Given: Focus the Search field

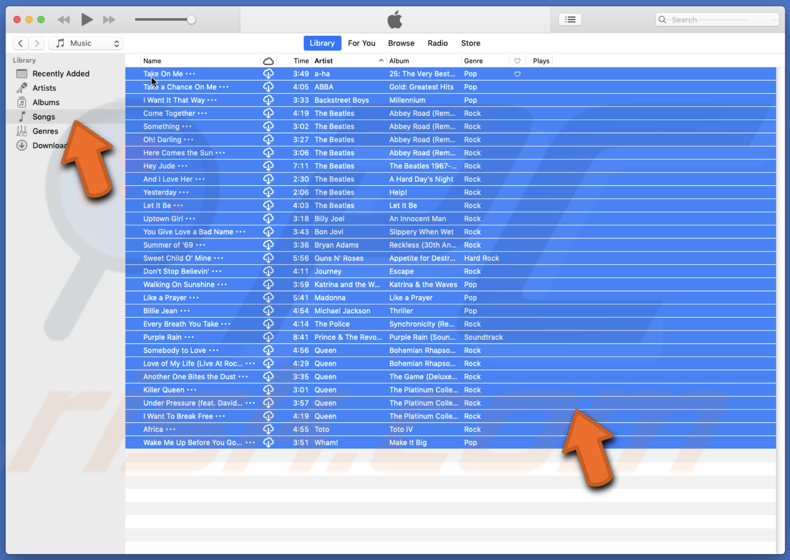Looking at the screenshot, I should [x=717, y=20].
